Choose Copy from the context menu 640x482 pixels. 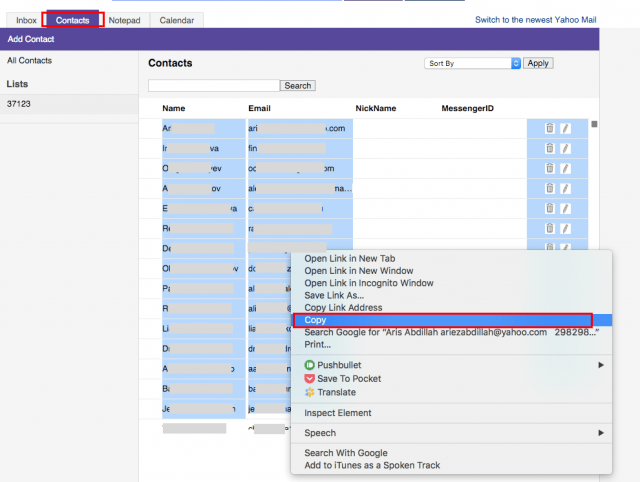451,320
